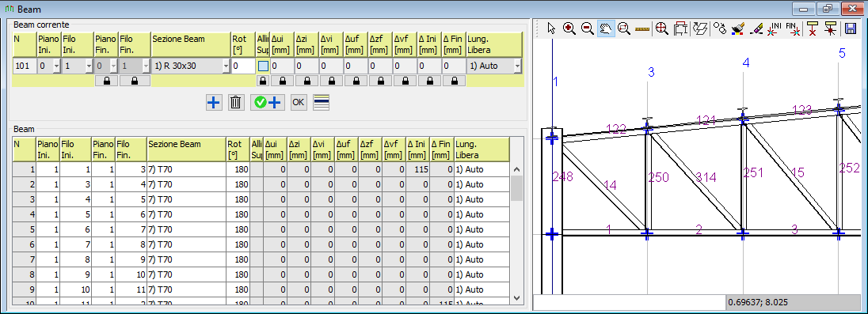Toggle lock under Δzf field
The height and width of the screenshot is (314, 868).
(x=380, y=81)
